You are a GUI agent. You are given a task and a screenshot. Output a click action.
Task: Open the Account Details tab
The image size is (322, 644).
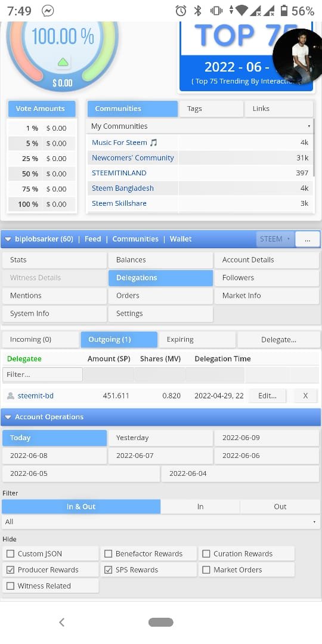point(267,260)
